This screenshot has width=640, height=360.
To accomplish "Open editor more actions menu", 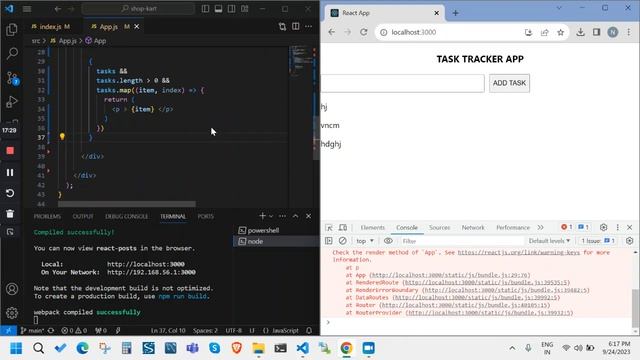I will pos(309,27).
